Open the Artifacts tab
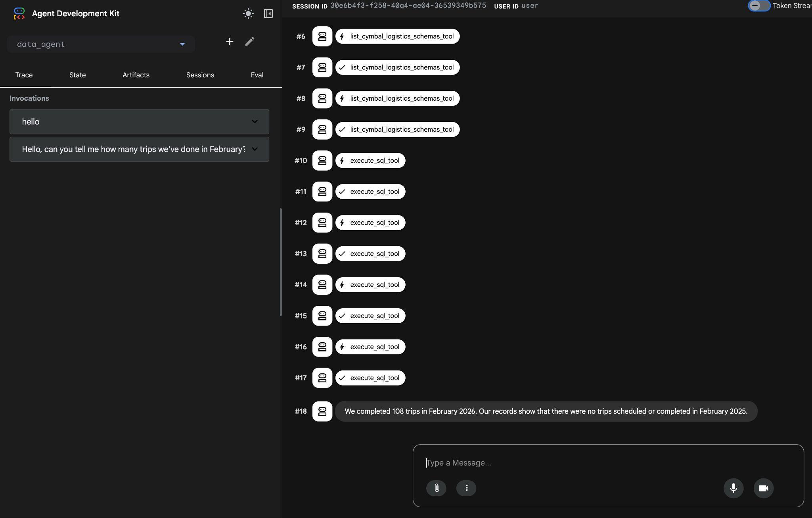 (136, 75)
